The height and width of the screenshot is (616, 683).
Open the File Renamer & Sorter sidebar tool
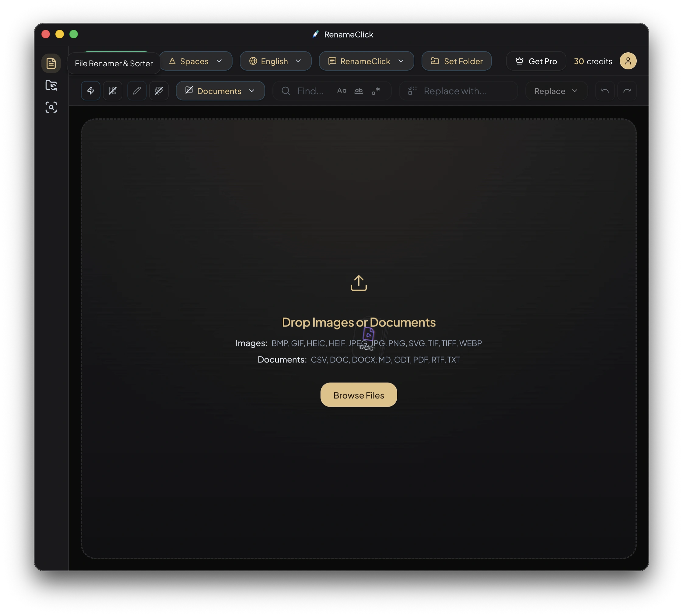tap(51, 63)
